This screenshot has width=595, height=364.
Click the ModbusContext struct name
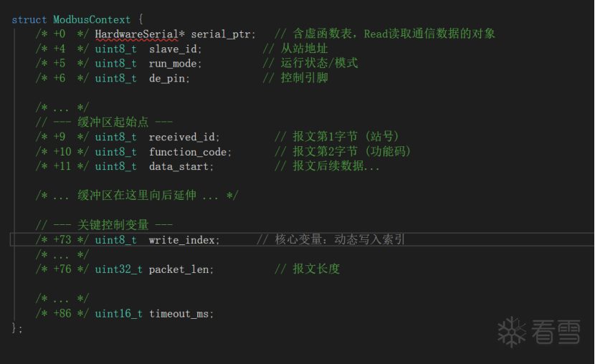[92, 19]
